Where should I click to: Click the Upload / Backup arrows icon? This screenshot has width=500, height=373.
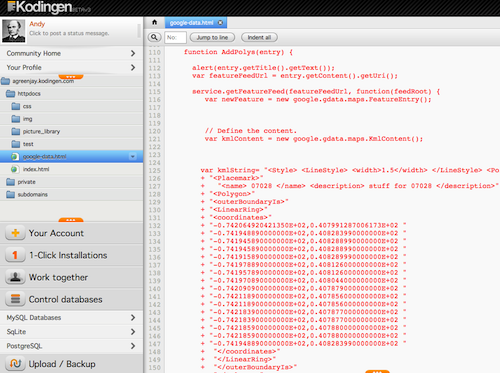[x=15, y=364]
